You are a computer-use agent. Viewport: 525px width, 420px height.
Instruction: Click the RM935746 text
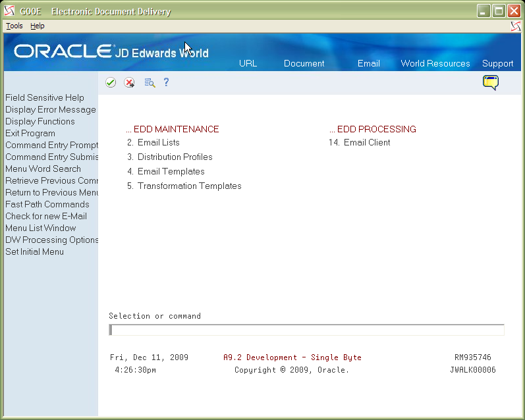pos(473,357)
